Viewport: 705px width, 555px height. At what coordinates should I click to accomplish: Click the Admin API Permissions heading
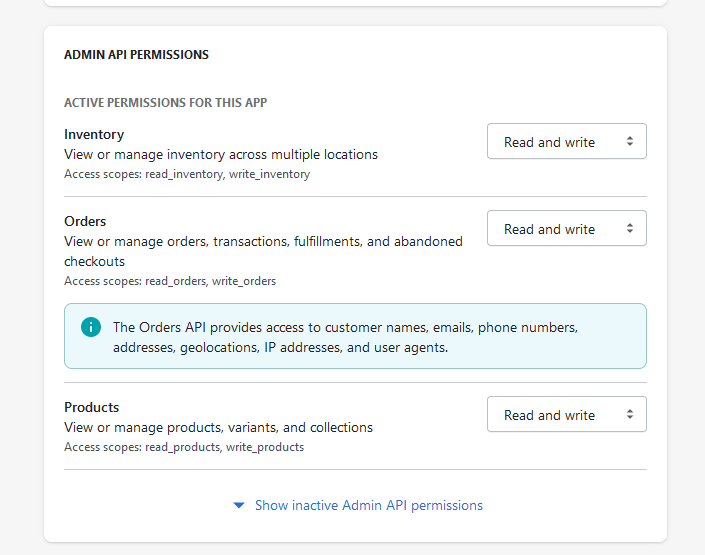[136, 55]
